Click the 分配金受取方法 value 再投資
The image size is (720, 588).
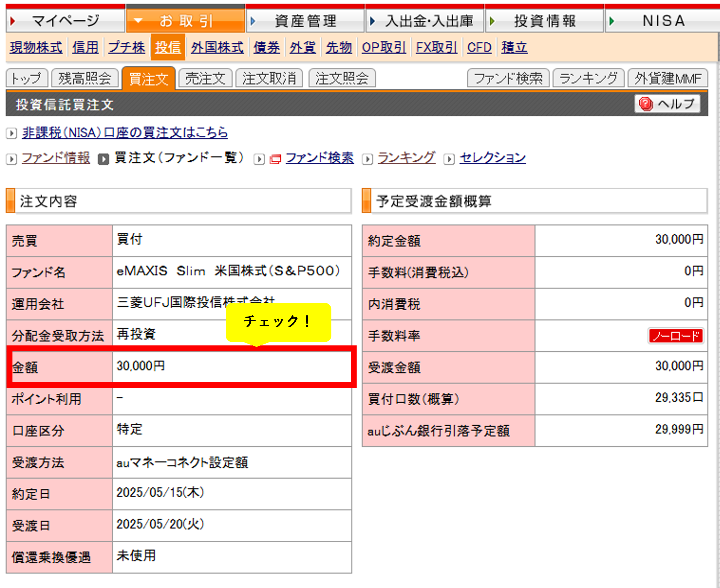(x=136, y=334)
